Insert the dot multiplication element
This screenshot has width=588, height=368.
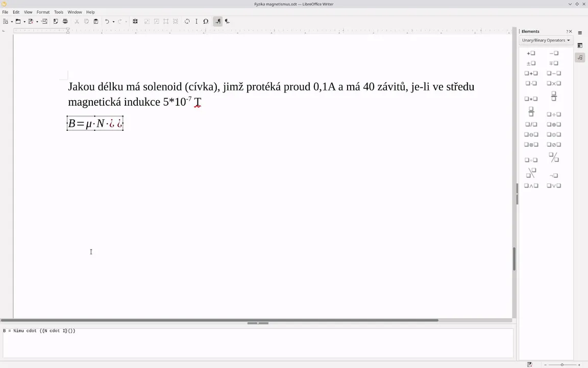click(531, 84)
